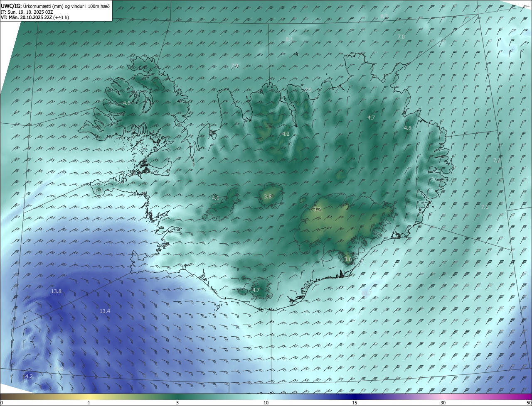Click the 4.6 label beside the 3.8 glacier
Viewport: 532px width, 406px height.
click(215, 198)
